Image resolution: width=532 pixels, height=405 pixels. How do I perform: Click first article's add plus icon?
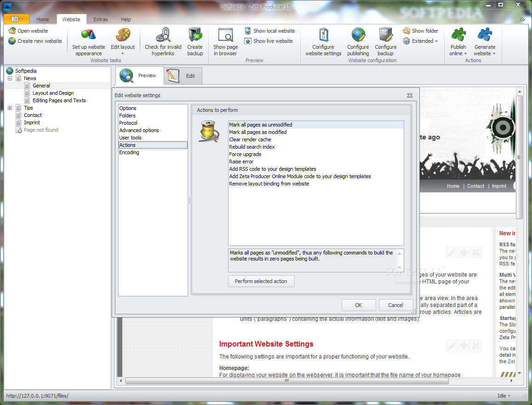[464, 252]
